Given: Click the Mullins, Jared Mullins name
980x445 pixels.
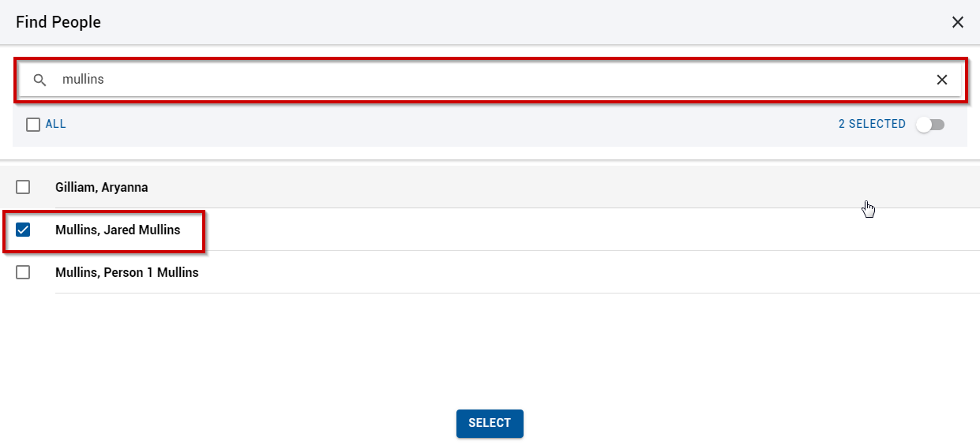Looking at the screenshot, I should click(x=118, y=230).
